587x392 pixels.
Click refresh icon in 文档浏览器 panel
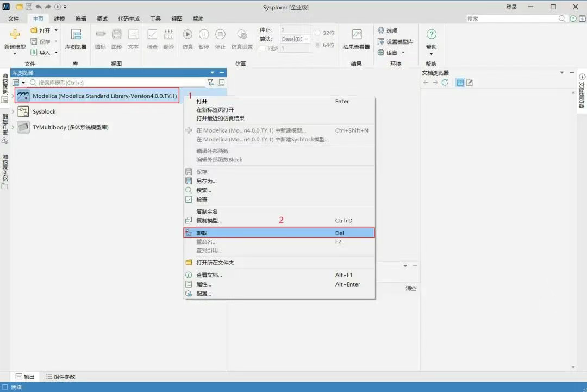[445, 83]
